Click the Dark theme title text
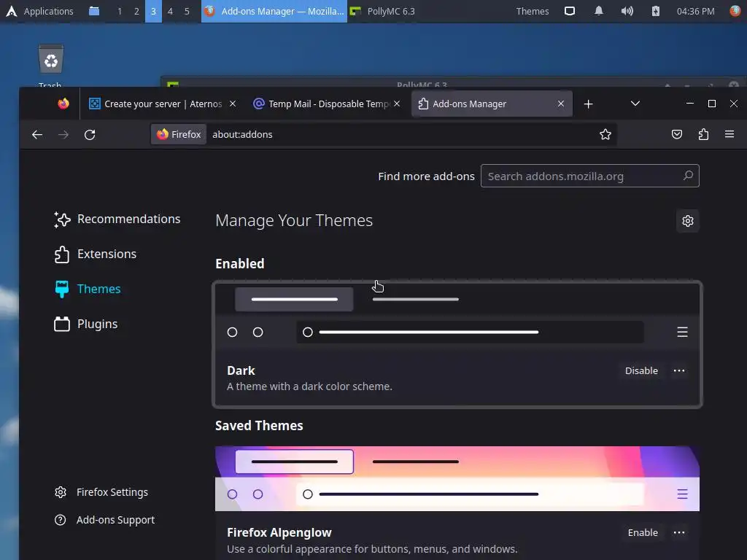 point(241,370)
